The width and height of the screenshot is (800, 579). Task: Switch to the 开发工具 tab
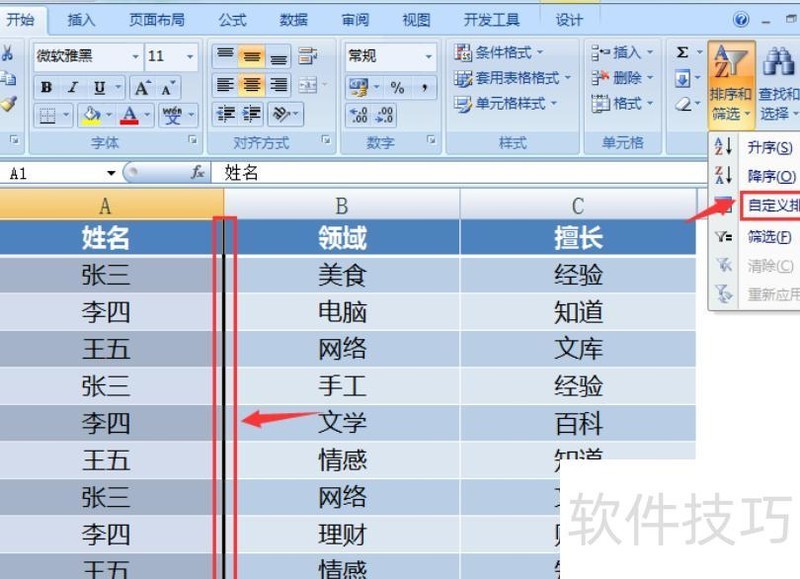click(491, 20)
